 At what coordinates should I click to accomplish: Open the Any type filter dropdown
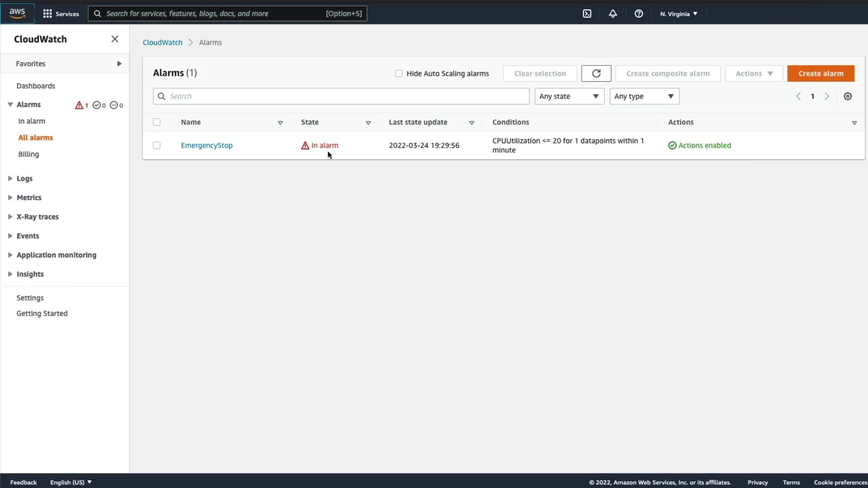(644, 96)
